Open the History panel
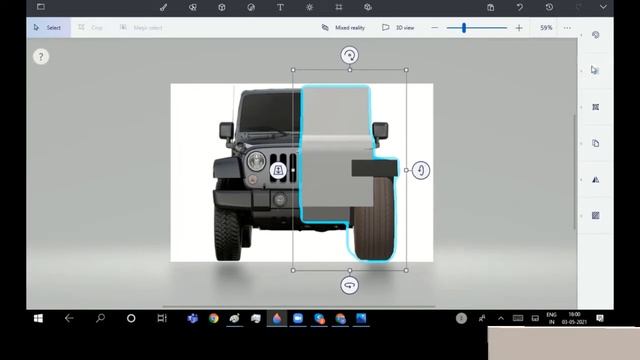Screen dimensions: 640x360 [x=549, y=7]
